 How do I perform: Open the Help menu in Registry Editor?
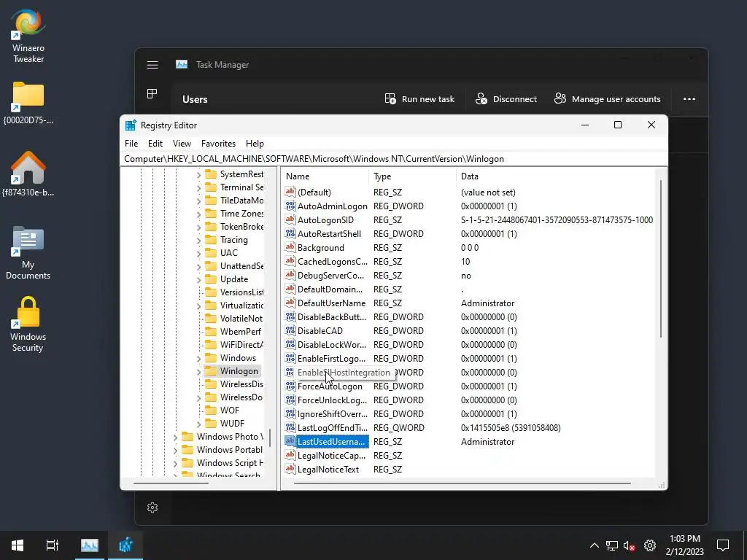point(255,144)
